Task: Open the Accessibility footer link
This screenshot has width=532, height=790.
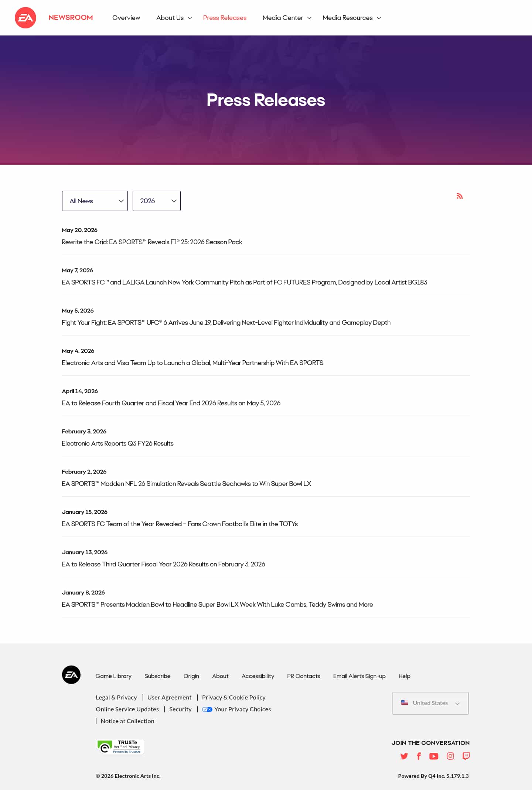Action: pos(258,676)
